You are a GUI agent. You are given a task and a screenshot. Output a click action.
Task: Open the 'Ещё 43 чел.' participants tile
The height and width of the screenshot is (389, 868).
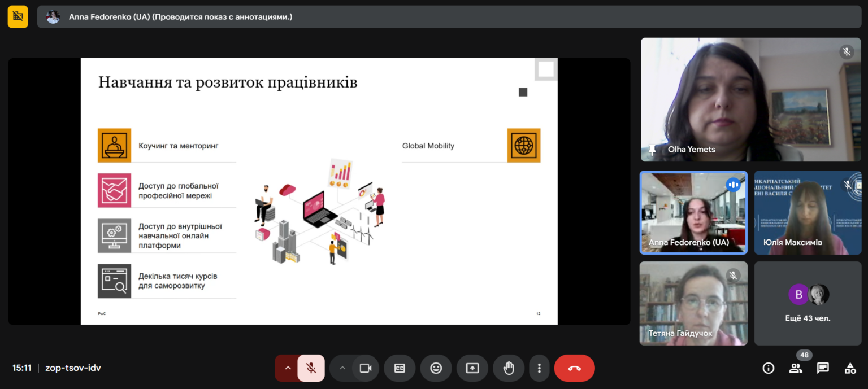point(808,303)
